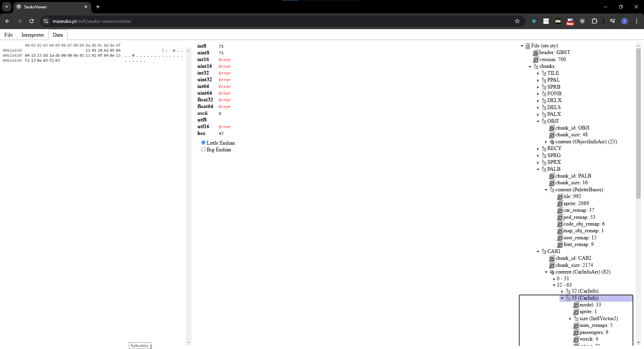Click the Kalkulator button at bottom
The image size is (644, 349).
[140, 346]
